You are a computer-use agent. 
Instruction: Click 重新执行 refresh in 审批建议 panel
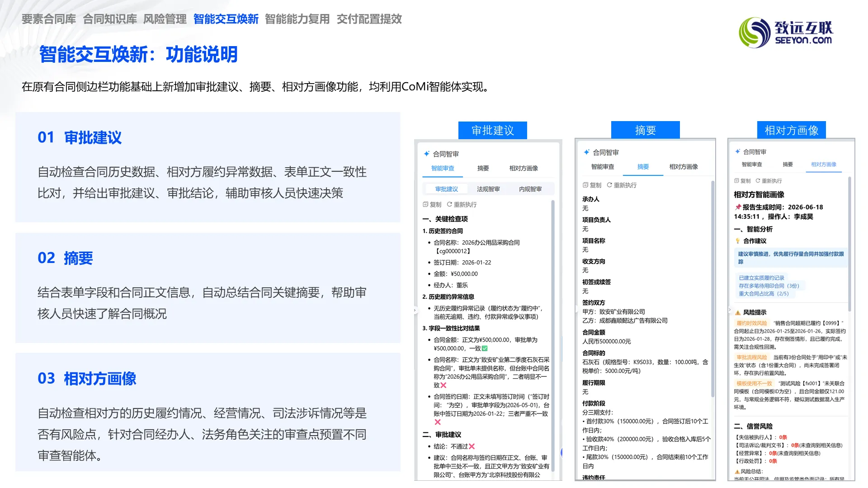tap(462, 205)
